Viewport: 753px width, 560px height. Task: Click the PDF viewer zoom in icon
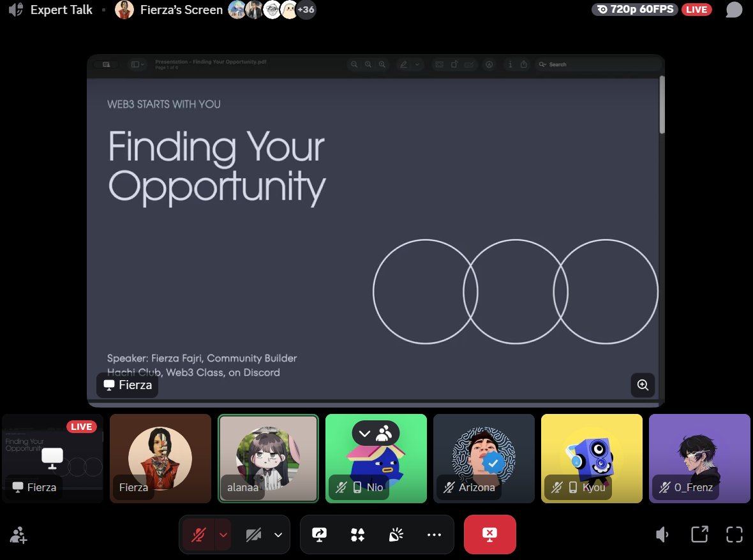tap(382, 64)
